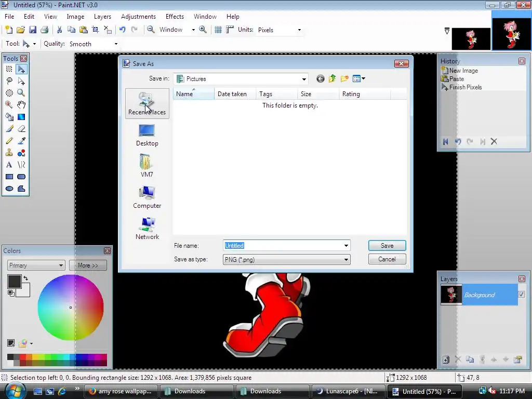Open the Adjustments menu
This screenshot has height=399, width=532.
tap(138, 16)
